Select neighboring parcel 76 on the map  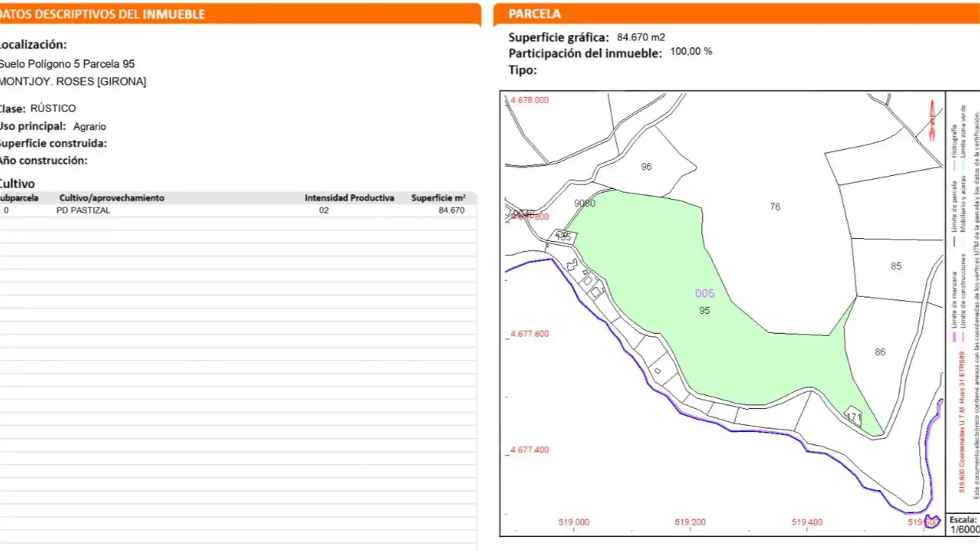tap(775, 207)
